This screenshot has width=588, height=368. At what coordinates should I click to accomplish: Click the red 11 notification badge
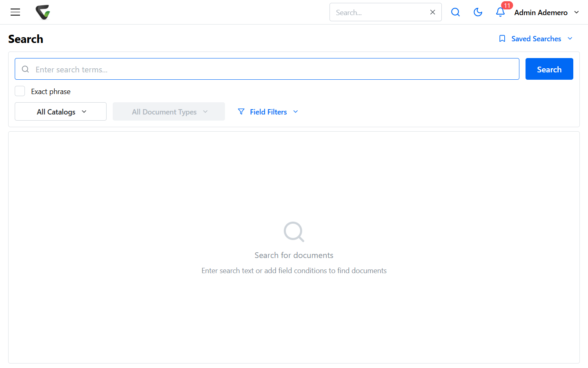(507, 5)
